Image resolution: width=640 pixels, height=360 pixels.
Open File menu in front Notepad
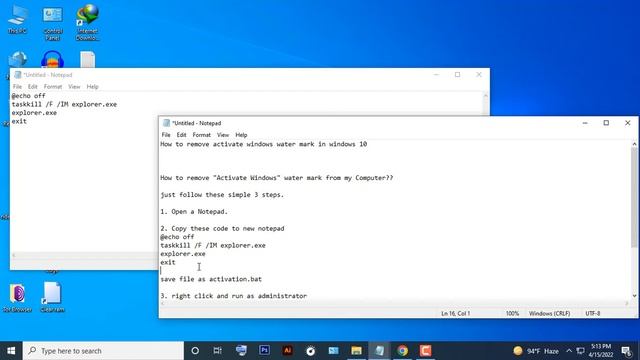[166, 135]
